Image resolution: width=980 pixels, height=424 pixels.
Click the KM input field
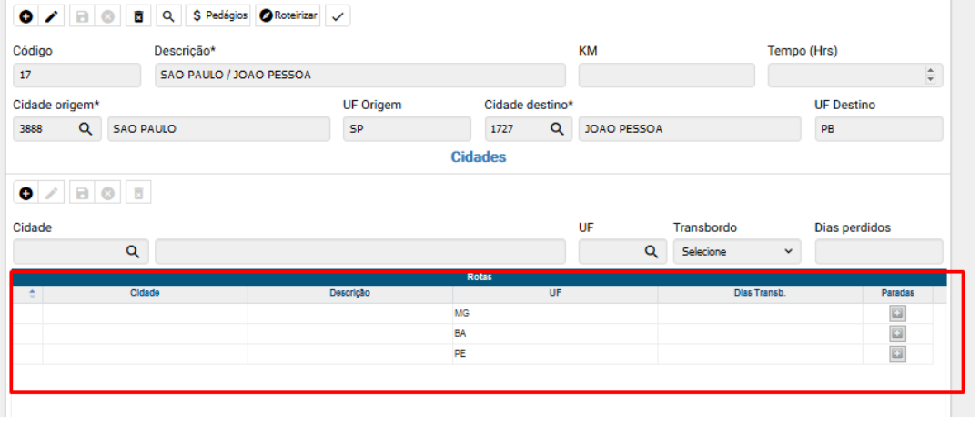666,76
